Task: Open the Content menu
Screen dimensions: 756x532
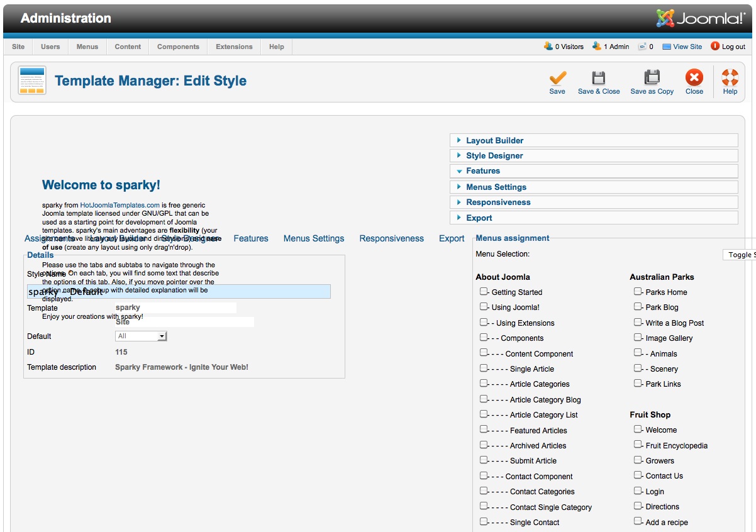Action: click(128, 47)
